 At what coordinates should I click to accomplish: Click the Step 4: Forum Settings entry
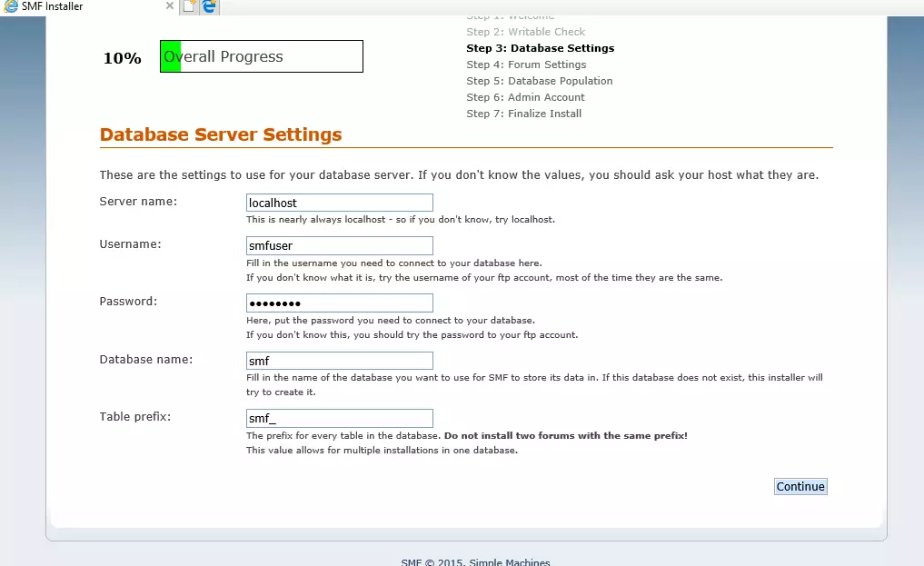click(x=526, y=65)
